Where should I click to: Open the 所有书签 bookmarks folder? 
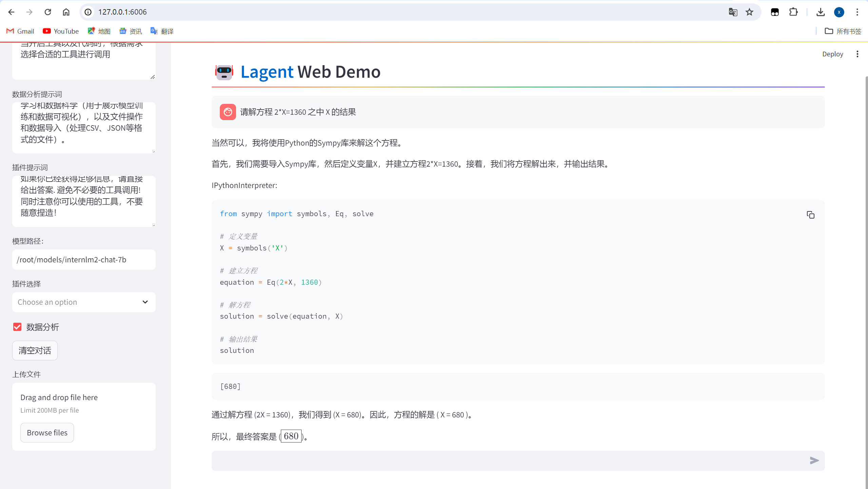pyautogui.click(x=843, y=31)
